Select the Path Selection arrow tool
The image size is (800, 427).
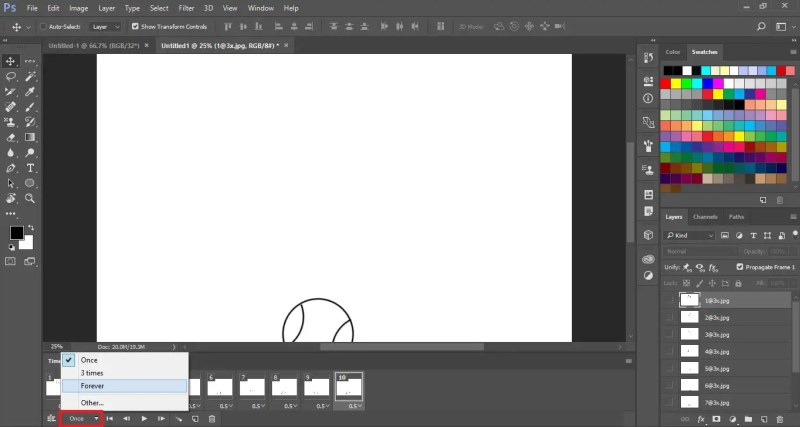pos(10,183)
